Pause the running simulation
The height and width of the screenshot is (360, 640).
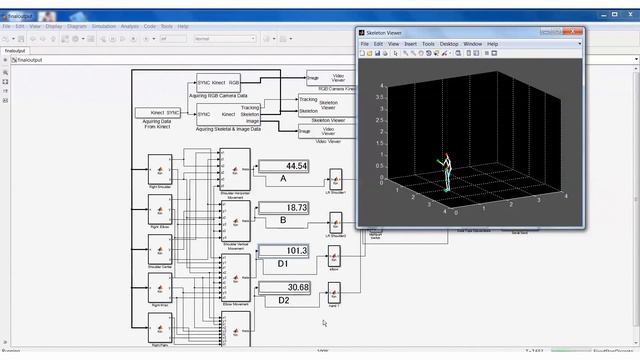pyautogui.click(x=113, y=39)
